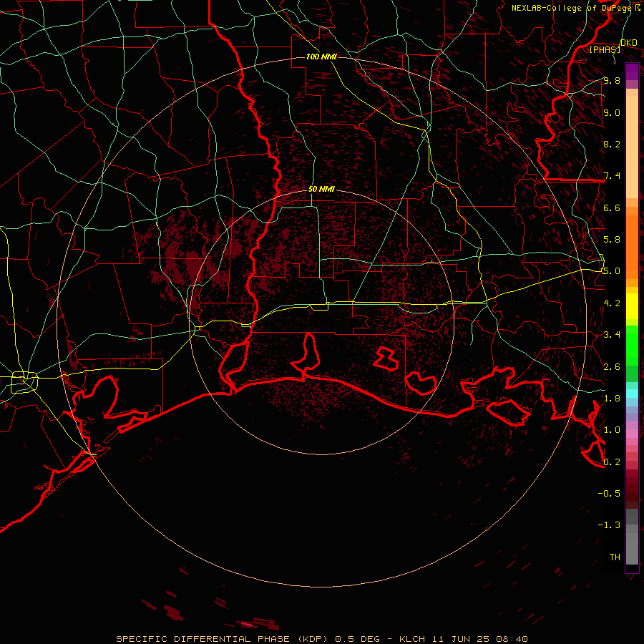Select the 4.2 scale value
Screen dimensions: 644x644
click(x=612, y=303)
